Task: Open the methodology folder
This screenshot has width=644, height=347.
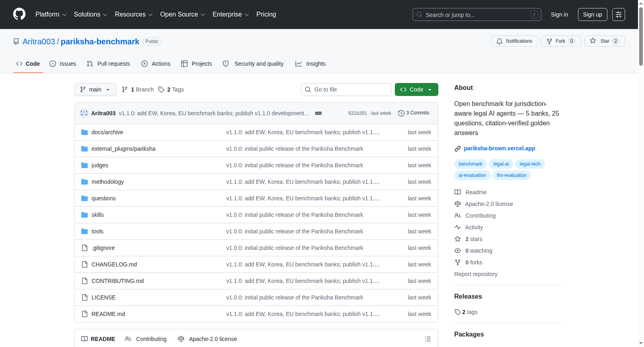Action: 107,182
